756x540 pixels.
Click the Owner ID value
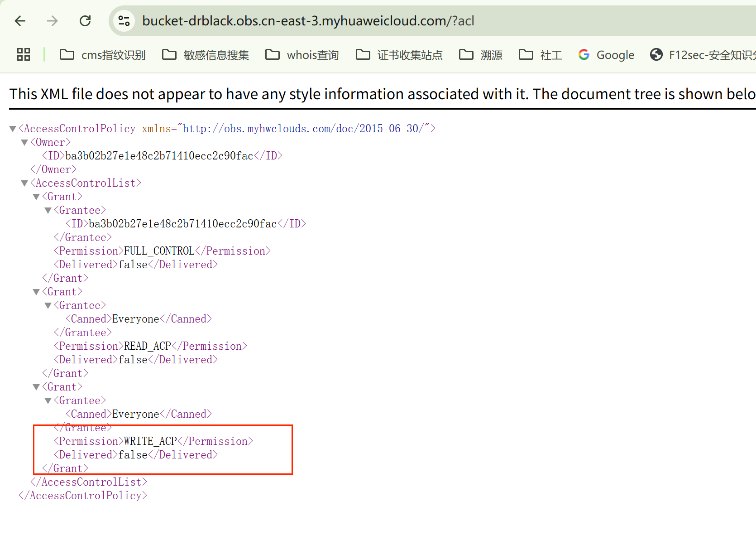click(159, 156)
